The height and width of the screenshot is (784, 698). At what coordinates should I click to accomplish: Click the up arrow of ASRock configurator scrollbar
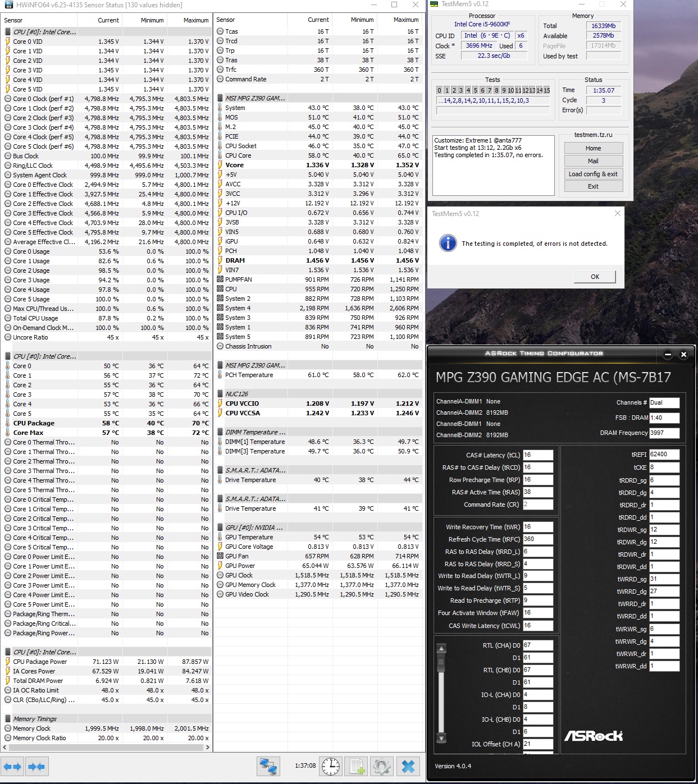pos(441,649)
